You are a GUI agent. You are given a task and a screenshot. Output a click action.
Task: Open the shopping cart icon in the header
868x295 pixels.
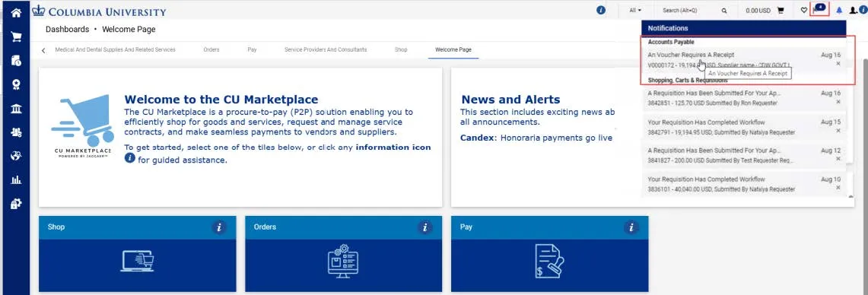[781, 11]
